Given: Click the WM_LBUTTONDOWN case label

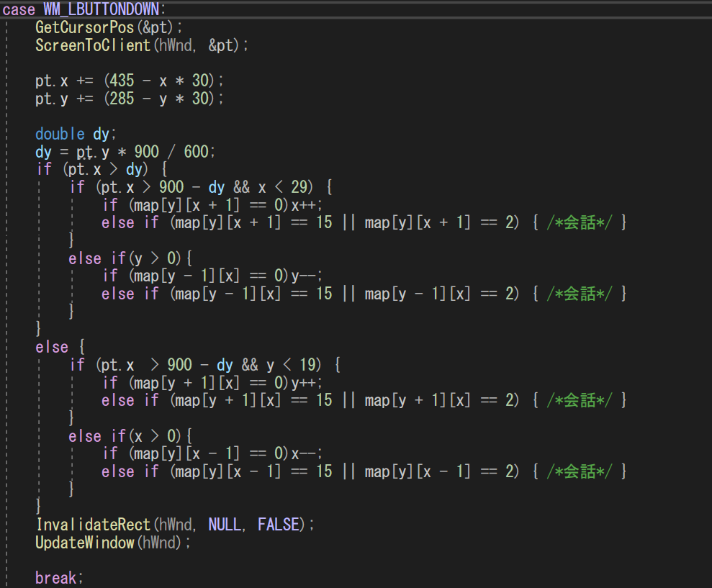Looking at the screenshot, I should [101, 9].
